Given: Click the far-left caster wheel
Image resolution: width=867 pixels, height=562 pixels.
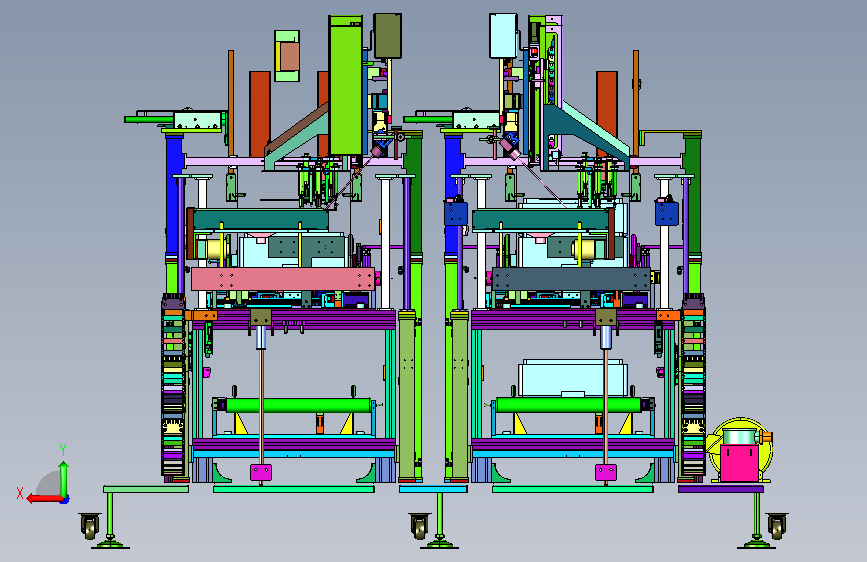Looking at the screenshot, I should (x=91, y=526).
